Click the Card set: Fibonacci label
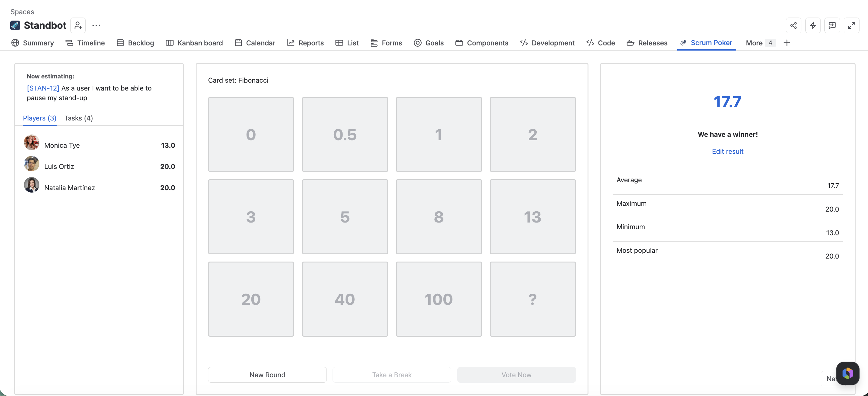The width and height of the screenshot is (868, 396). [238, 80]
